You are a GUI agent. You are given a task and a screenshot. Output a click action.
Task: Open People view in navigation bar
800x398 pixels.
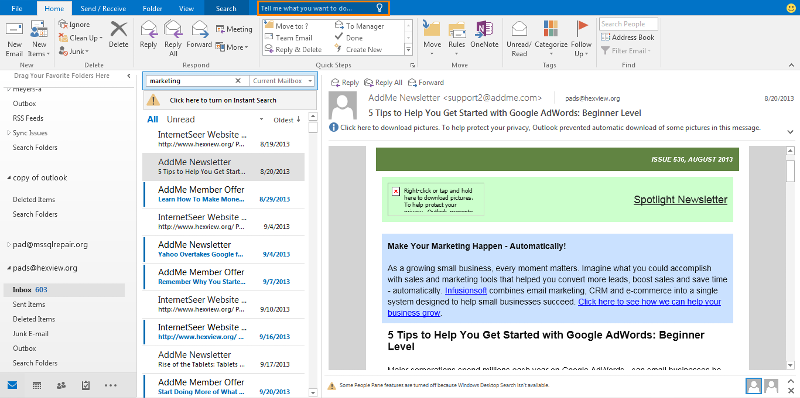[x=62, y=385]
